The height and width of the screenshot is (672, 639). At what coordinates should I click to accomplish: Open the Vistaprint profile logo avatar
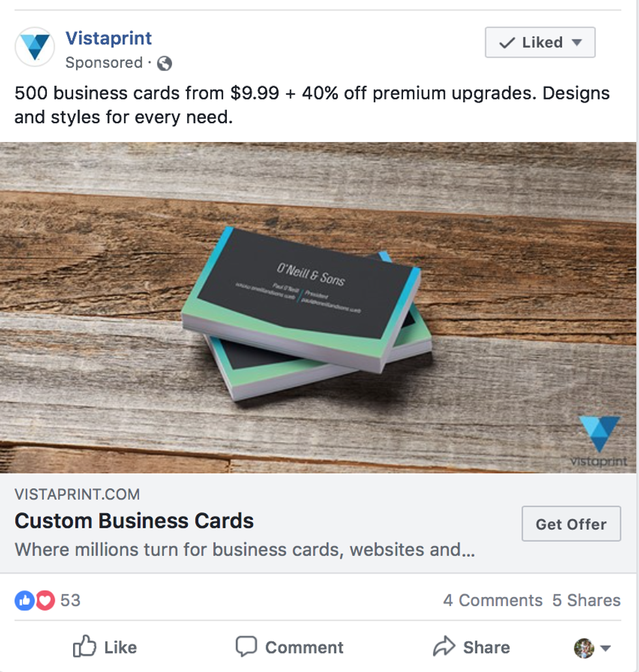[x=35, y=47]
